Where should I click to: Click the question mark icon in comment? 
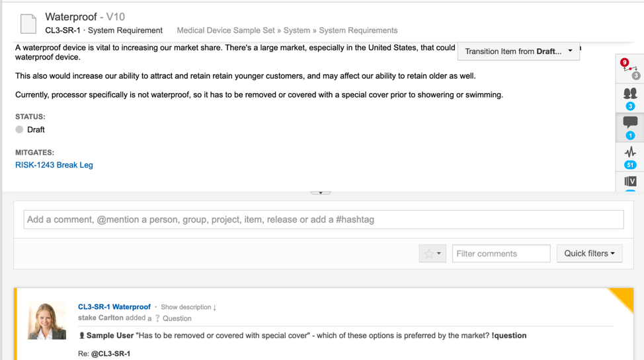click(x=157, y=318)
